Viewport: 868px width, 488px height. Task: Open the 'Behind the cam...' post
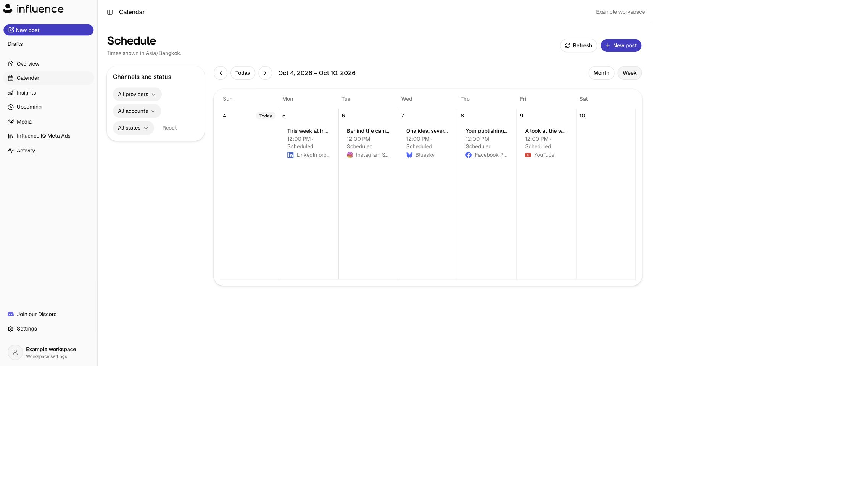(x=368, y=143)
